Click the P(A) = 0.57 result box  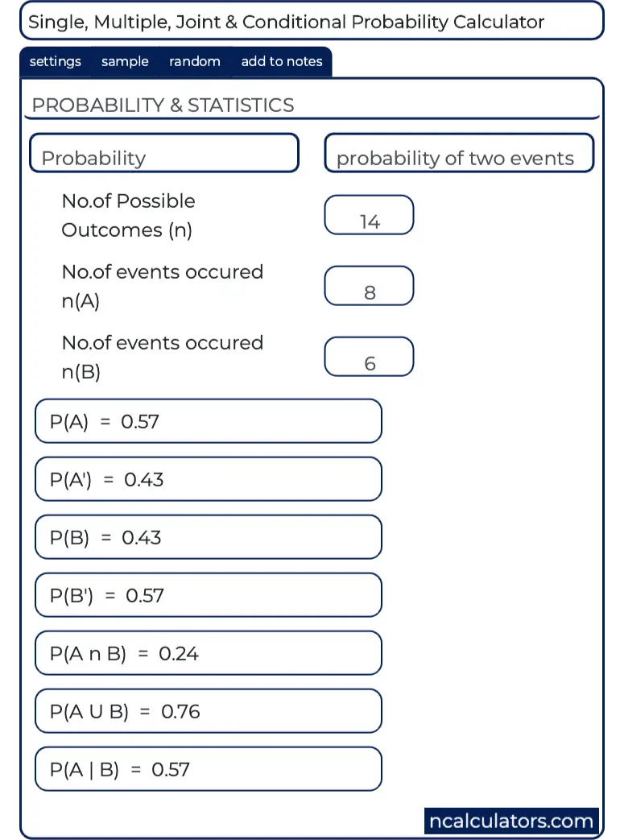click(208, 420)
